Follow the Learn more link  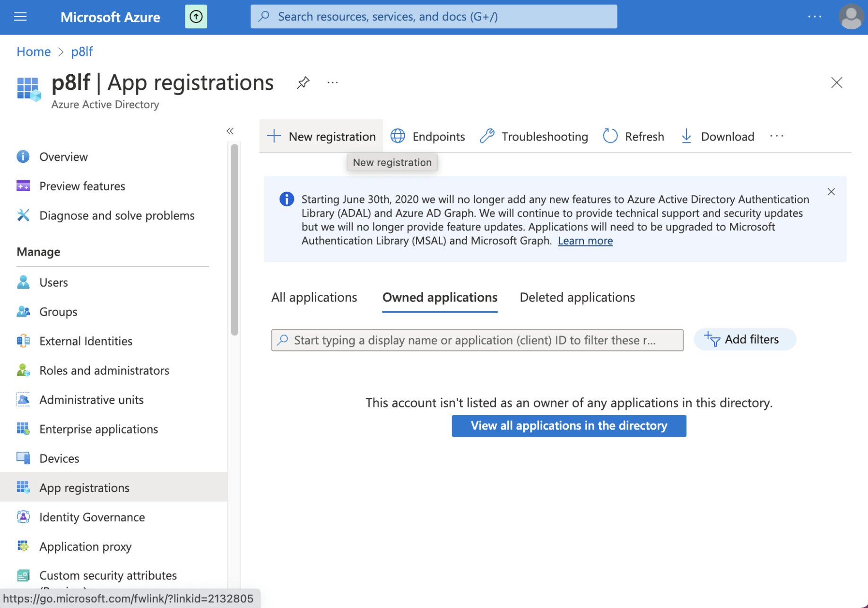coord(585,241)
